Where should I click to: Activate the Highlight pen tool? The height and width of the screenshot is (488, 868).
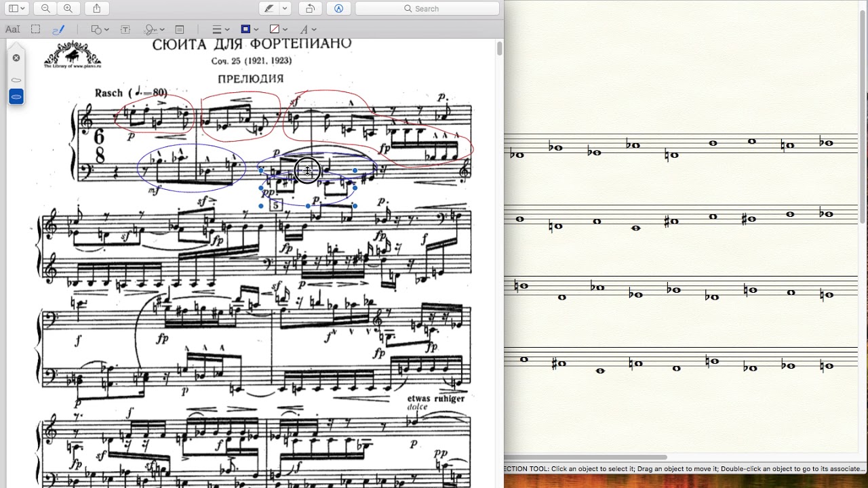pos(270,9)
